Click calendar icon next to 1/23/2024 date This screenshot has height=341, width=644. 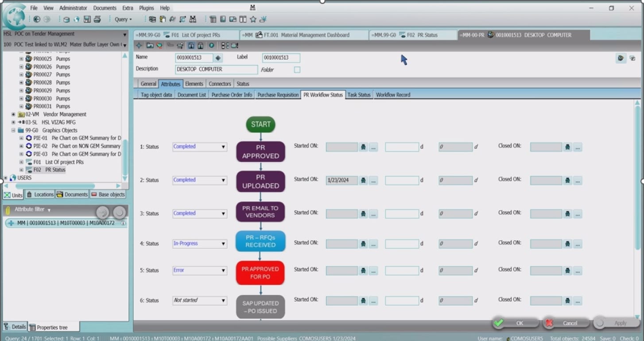point(363,180)
